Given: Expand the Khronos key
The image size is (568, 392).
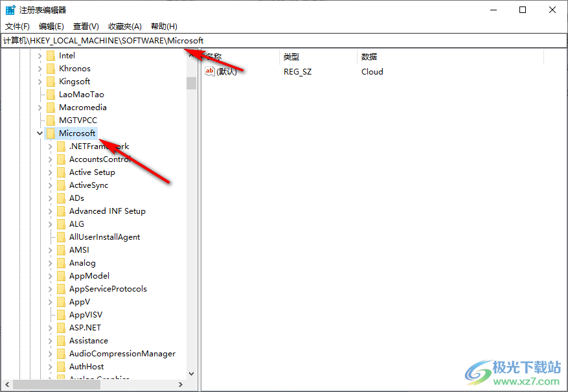Looking at the screenshot, I should click(40, 69).
